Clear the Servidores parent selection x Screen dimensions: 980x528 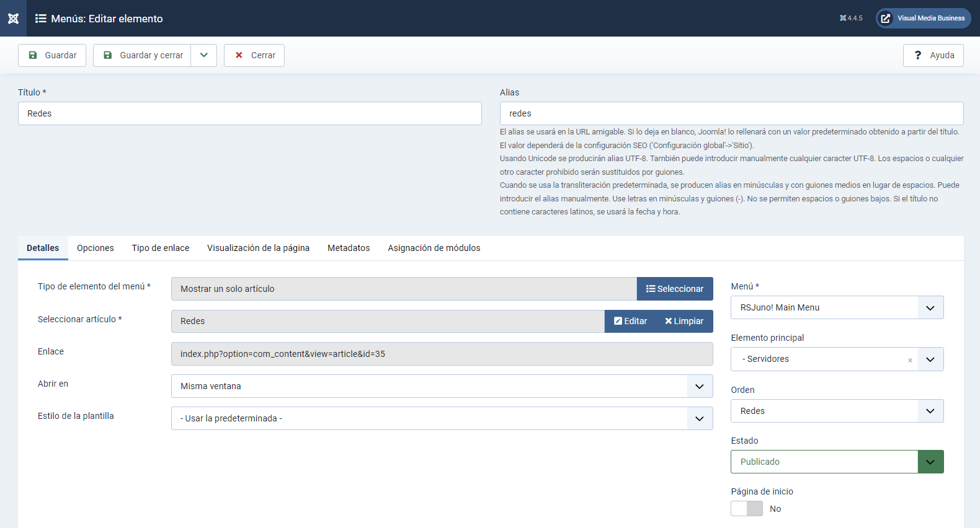(910, 360)
